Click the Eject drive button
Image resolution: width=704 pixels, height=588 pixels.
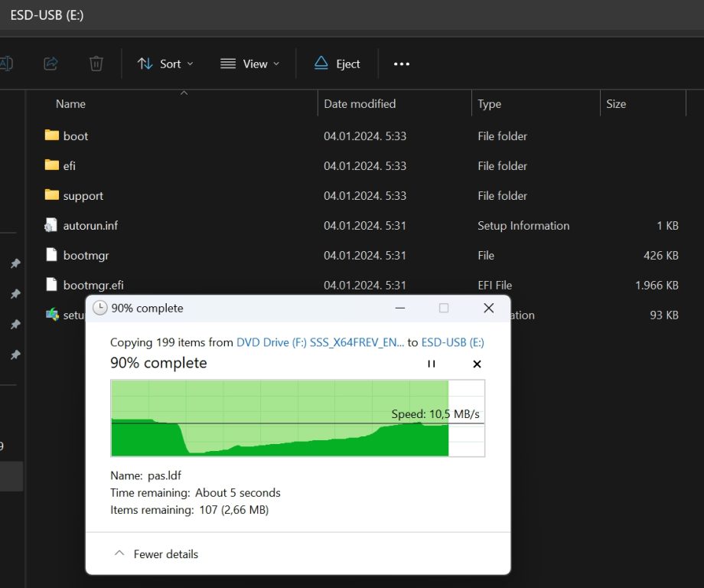click(337, 64)
